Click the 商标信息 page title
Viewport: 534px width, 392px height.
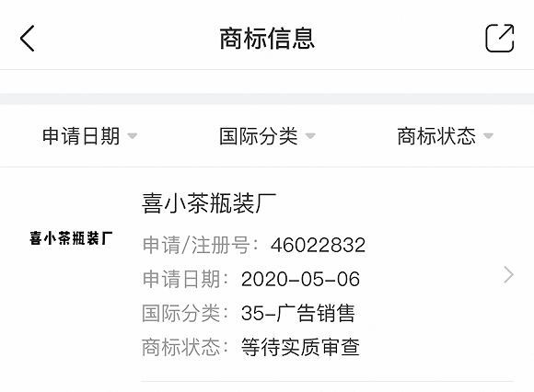267,39
